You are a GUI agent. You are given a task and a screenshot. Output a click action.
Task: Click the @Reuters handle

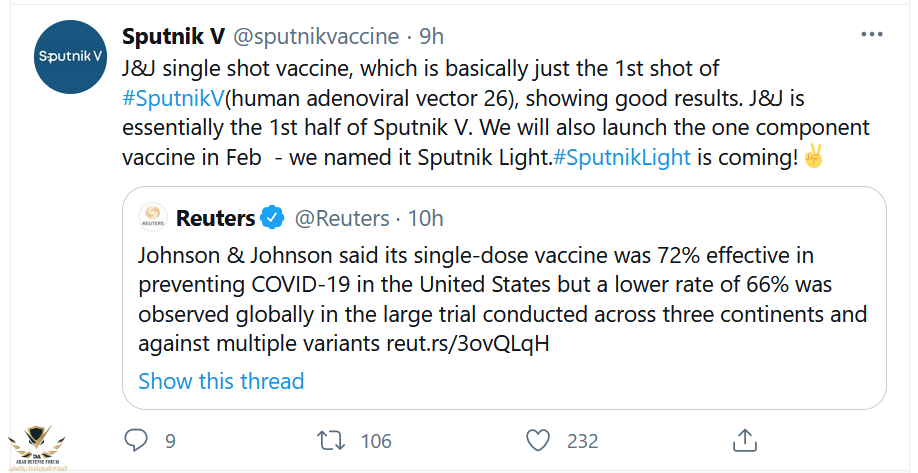[341, 219]
